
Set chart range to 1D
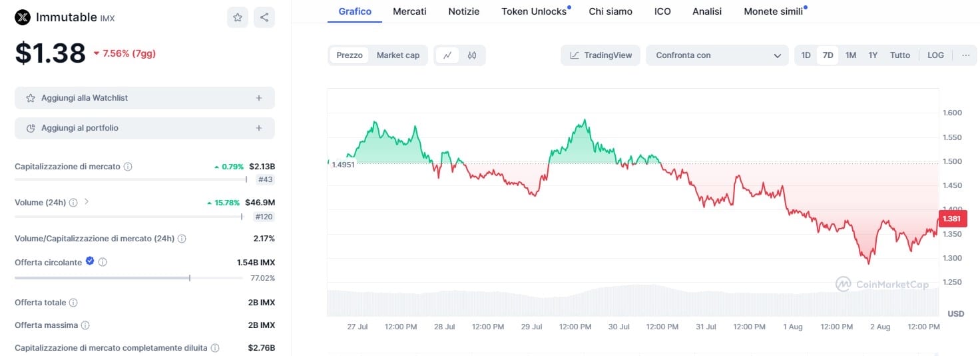(x=806, y=55)
